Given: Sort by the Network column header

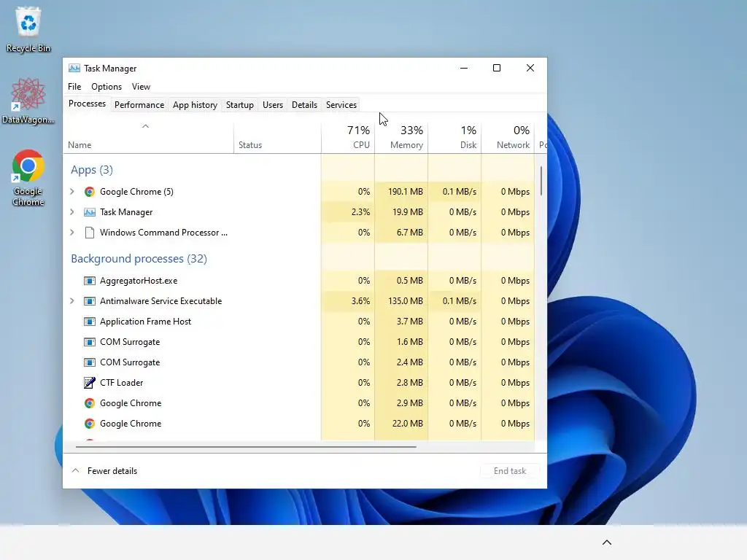Looking at the screenshot, I should (508, 136).
